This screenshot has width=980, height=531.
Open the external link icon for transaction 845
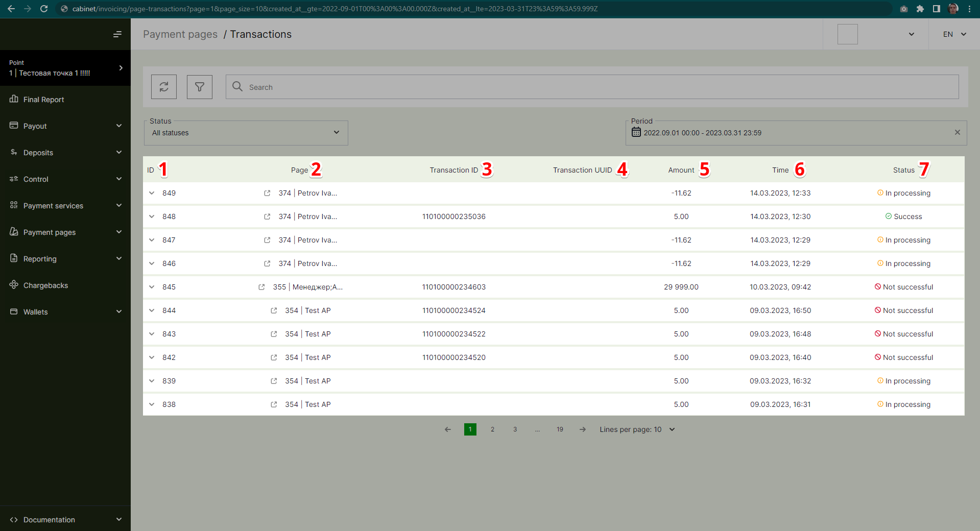pos(261,287)
